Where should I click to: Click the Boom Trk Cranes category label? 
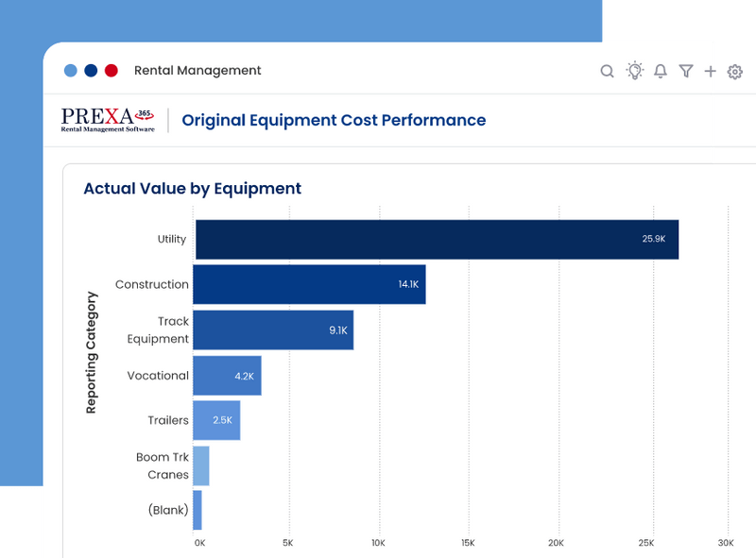tap(161, 465)
